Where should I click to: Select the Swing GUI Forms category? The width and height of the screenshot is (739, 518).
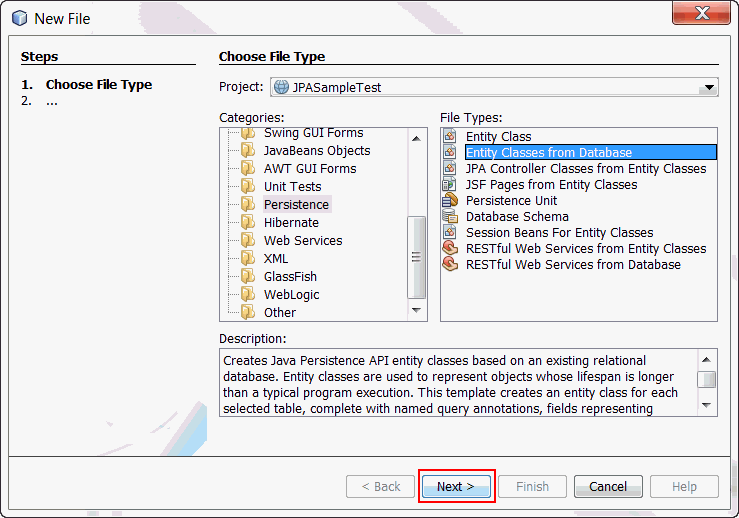313,133
